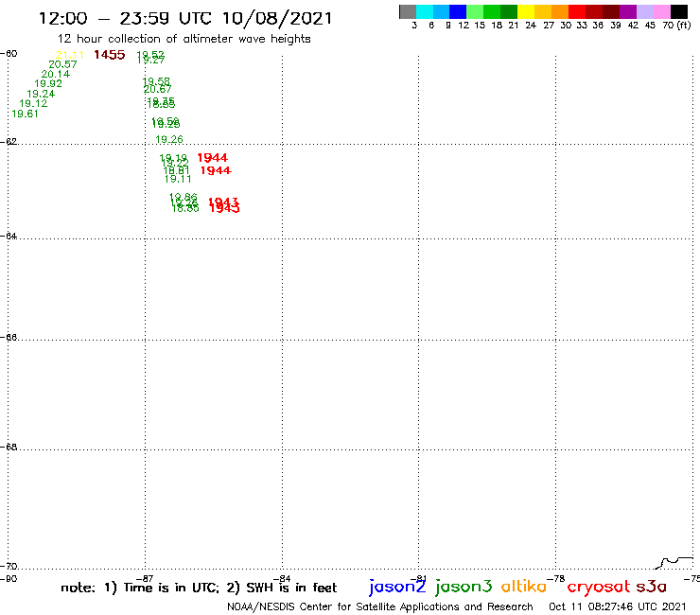This screenshot has width=700, height=615.
Task: Select the orange swatch in the color scale
Action: tap(560, 11)
